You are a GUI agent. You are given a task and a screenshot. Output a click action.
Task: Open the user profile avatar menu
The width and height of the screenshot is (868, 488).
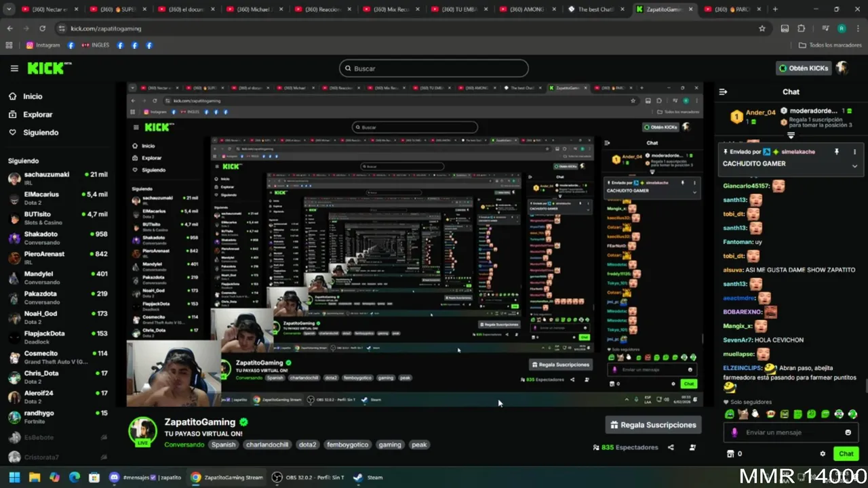pyautogui.click(x=842, y=68)
